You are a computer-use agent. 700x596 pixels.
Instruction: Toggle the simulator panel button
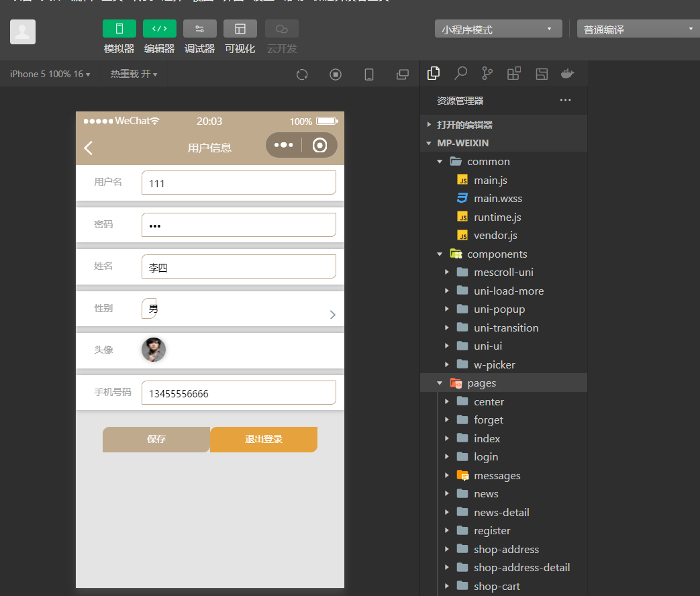point(119,29)
